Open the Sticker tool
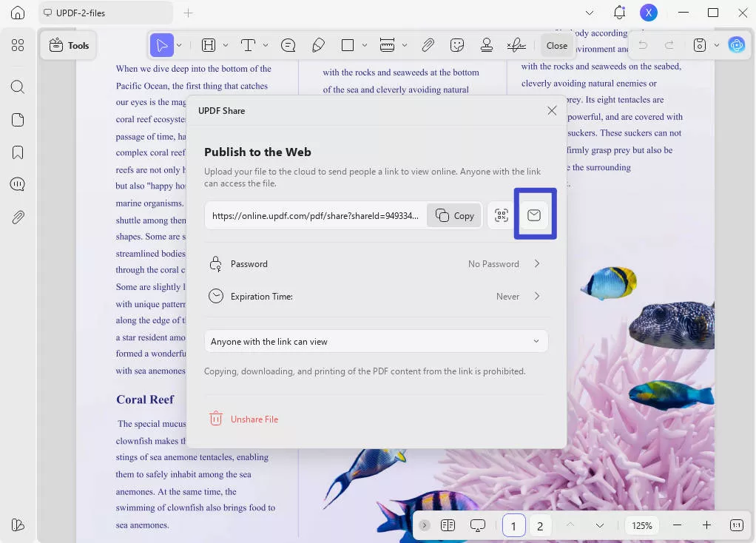This screenshot has width=756, height=543. tap(457, 45)
